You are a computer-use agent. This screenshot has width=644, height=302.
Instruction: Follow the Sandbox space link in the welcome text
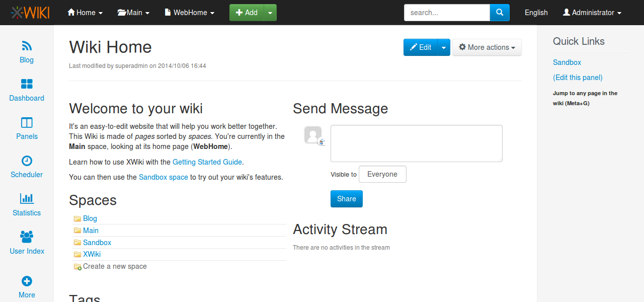click(164, 177)
